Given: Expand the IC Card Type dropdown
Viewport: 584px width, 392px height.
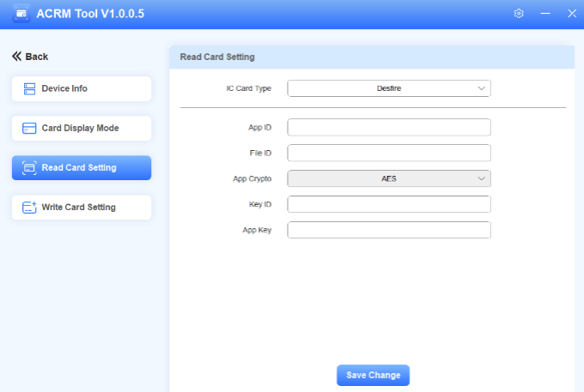Looking at the screenshot, I should click(x=389, y=88).
